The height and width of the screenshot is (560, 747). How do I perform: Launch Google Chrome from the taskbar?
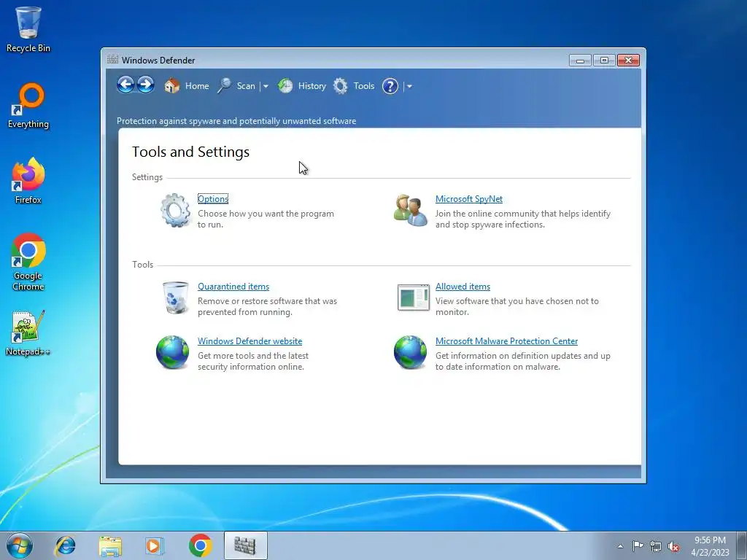click(200, 545)
